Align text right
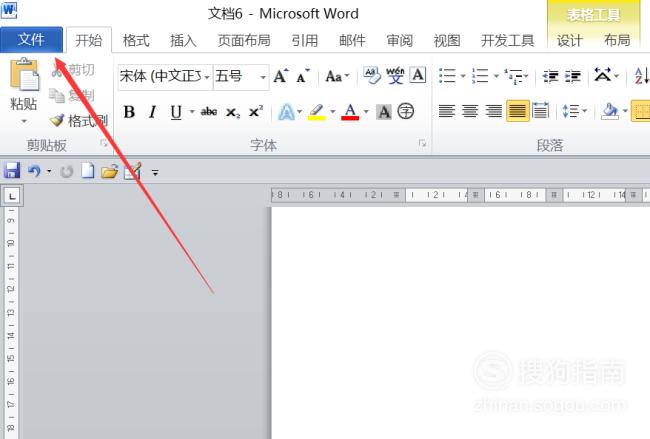650x439 pixels. 494,111
